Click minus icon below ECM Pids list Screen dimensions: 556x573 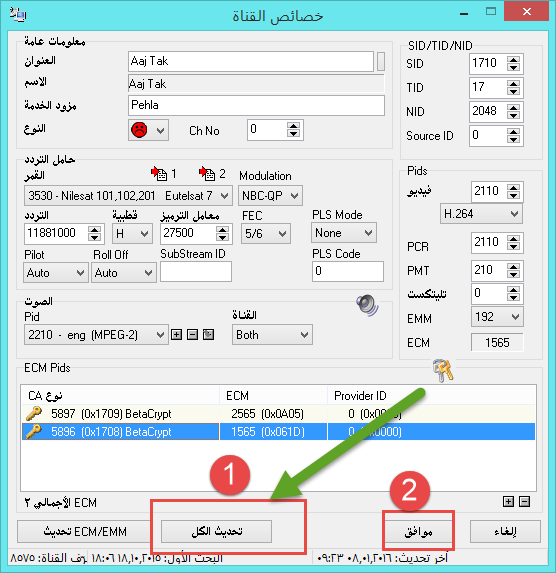pyautogui.click(x=524, y=502)
